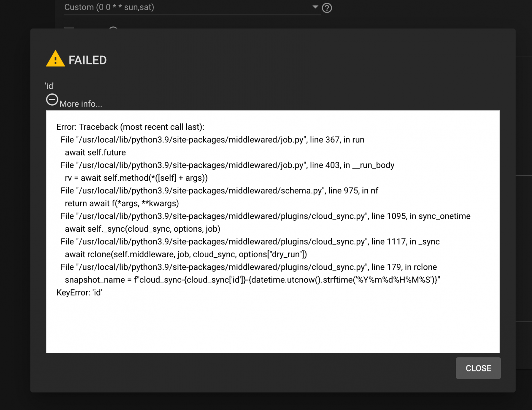Click the 'id' error message text
Image resolution: width=532 pixels, height=410 pixels.
(50, 86)
